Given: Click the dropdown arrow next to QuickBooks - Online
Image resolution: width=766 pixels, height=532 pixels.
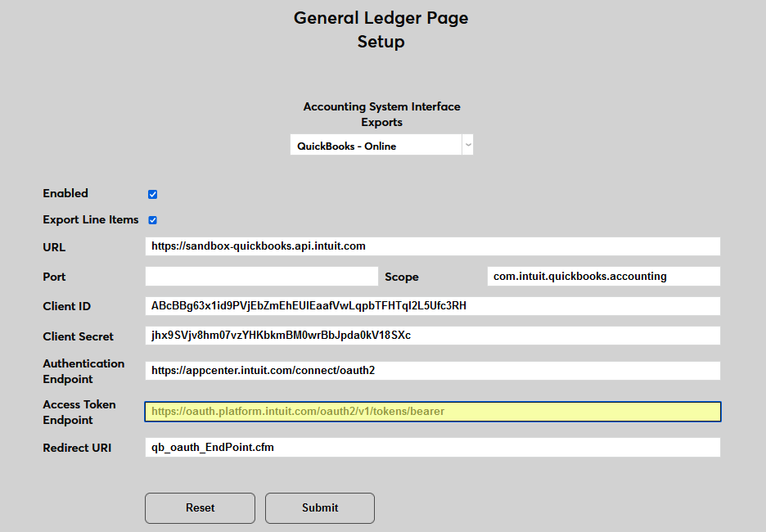Looking at the screenshot, I should coord(467,144).
